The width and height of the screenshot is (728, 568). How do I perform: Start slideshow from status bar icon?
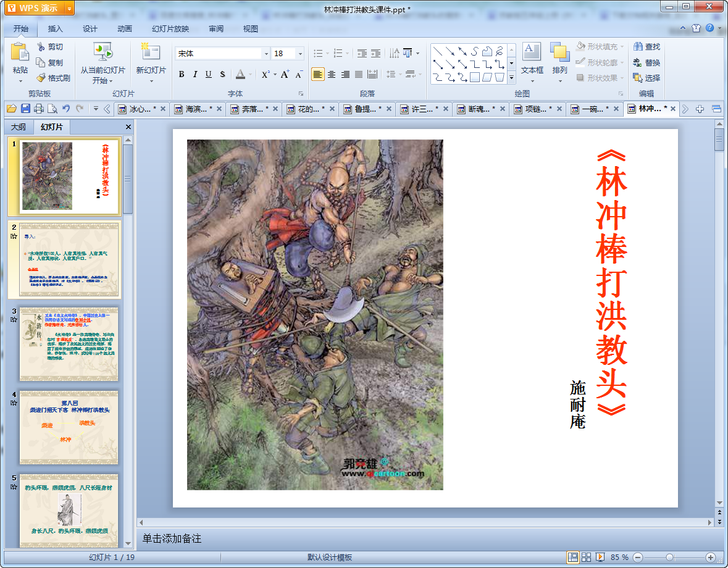point(600,557)
